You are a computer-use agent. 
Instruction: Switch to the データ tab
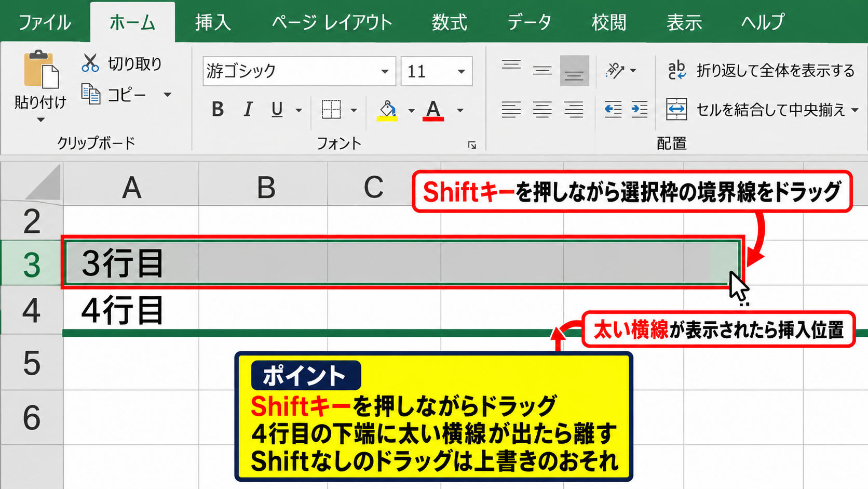(x=529, y=22)
